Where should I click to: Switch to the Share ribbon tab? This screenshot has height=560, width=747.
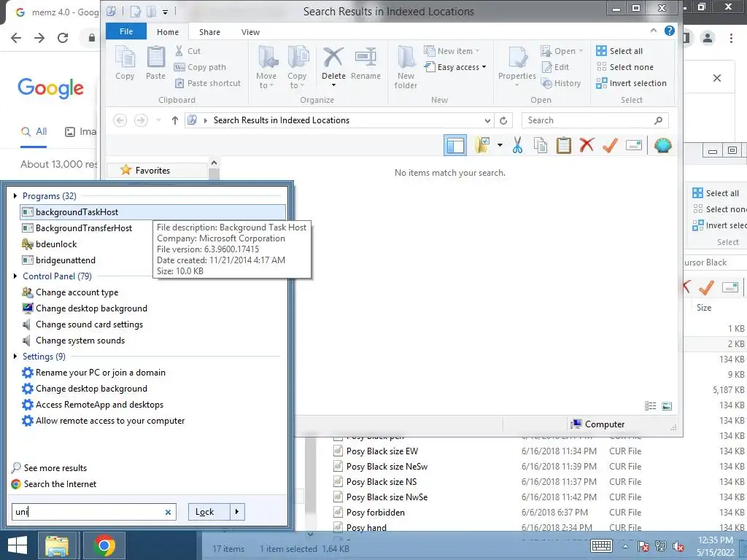[209, 32]
